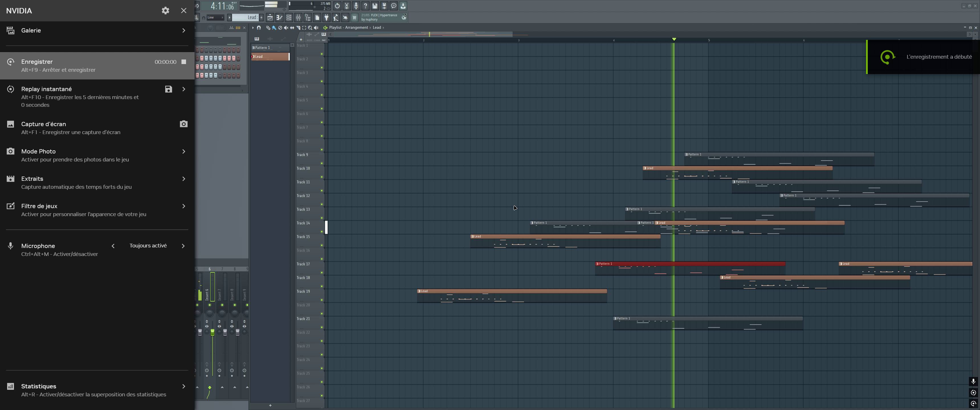The width and height of the screenshot is (980, 410).
Task: Toggle Insert 6 mixer mute LED
Action: pos(210,305)
